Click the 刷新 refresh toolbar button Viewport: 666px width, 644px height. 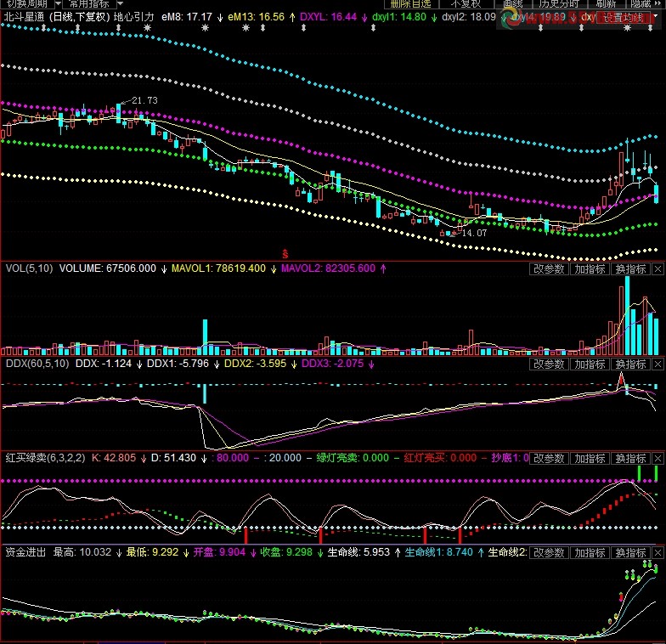click(x=605, y=3)
